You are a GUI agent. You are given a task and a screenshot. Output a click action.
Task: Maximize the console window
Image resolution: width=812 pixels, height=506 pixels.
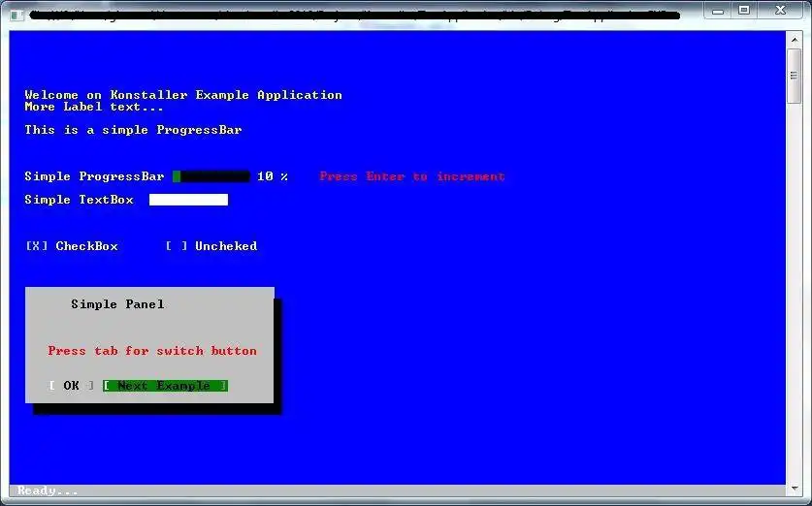pos(744,11)
